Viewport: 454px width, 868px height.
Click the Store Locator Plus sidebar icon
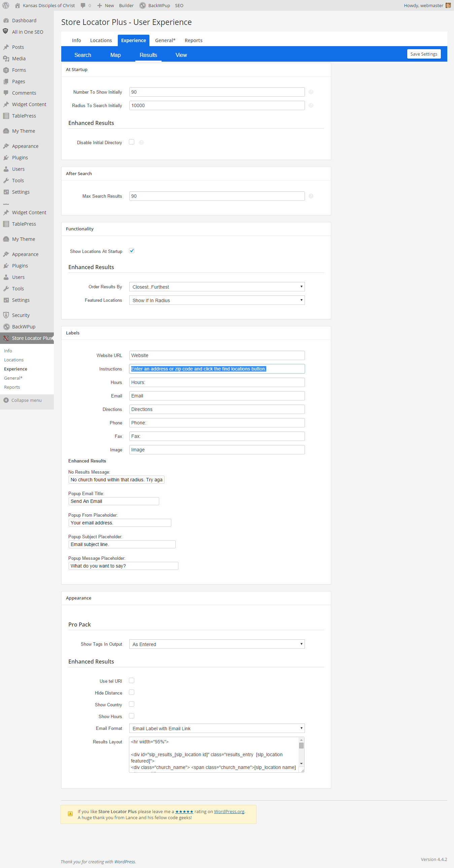[x=6, y=338]
